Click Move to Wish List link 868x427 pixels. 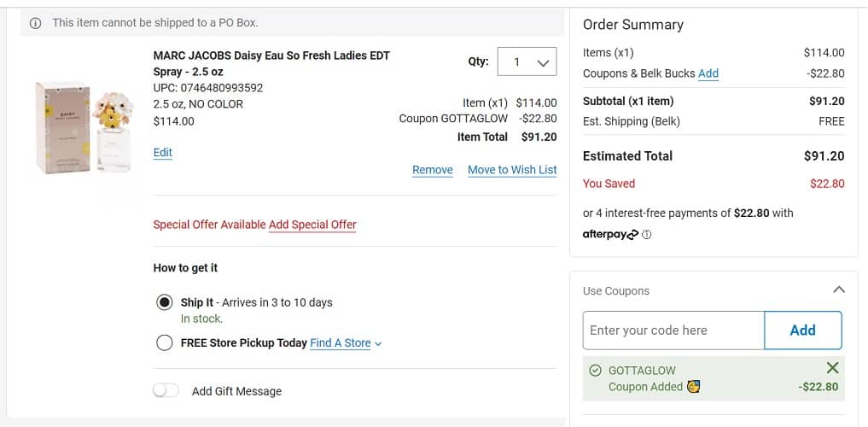pyautogui.click(x=512, y=170)
